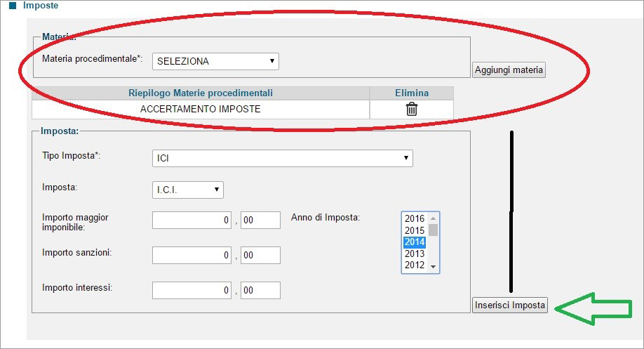Select year 2013 in the year list
The image size is (644, 349).
[415, 253]
